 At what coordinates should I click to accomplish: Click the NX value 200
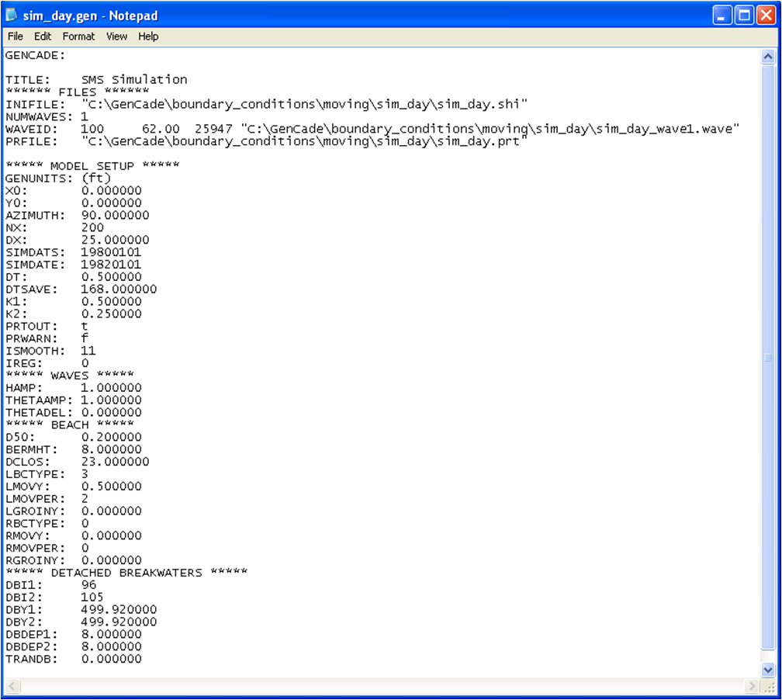coord(93,227)
